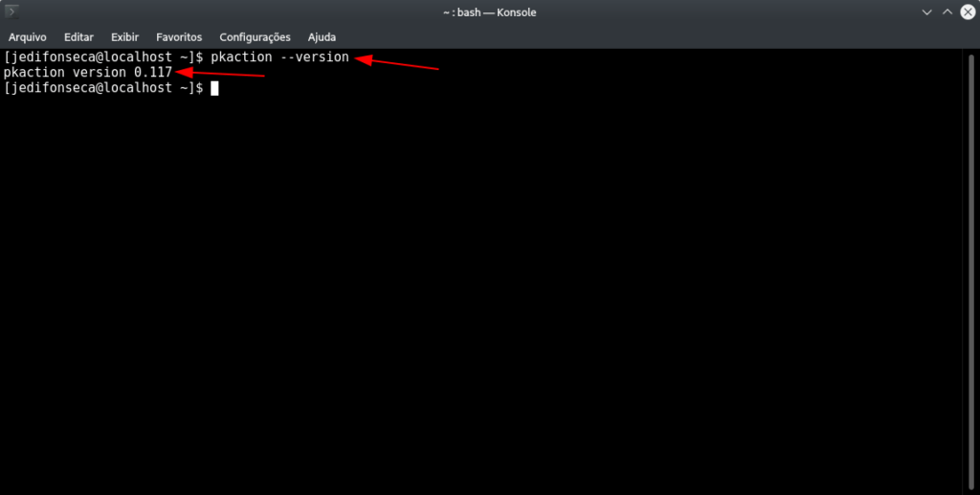The height and width of the screenshot is (495, 980).
Task: Click the red arrow pointing at the command
Action: (x=397, y=64)
